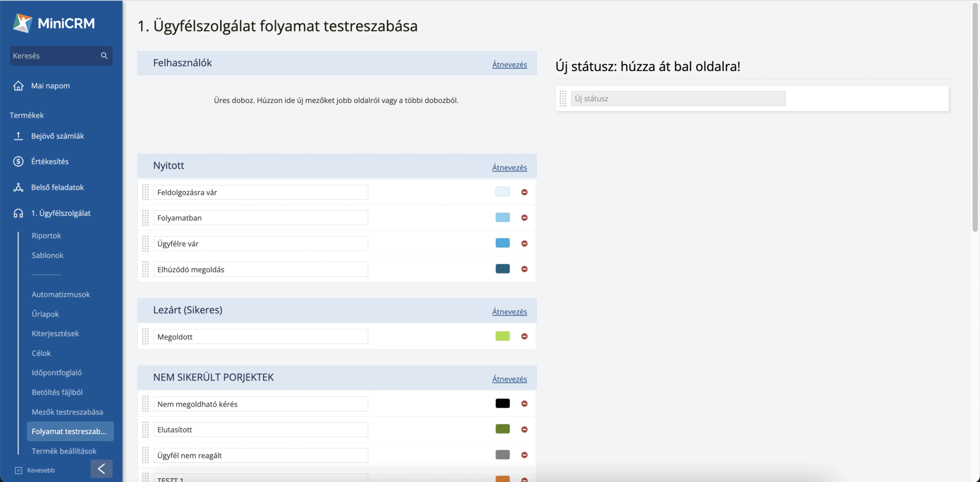The width and height of the screenshot is (980, 482).
Task: Open color swatch for Elutasított
Action: (503, 429)
